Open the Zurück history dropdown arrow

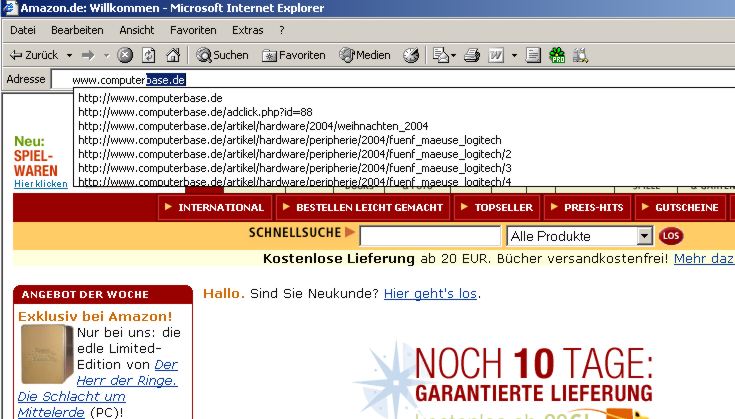(69, 55)
